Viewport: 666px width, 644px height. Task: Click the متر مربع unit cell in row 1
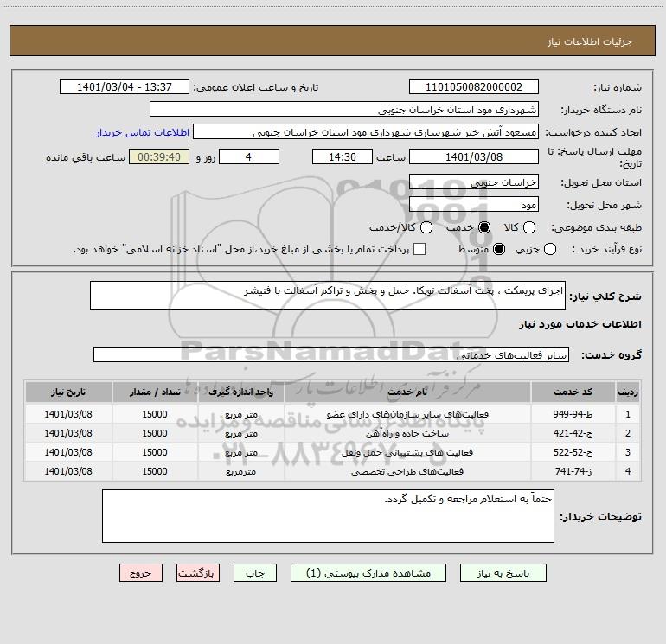tap(240, 414)
